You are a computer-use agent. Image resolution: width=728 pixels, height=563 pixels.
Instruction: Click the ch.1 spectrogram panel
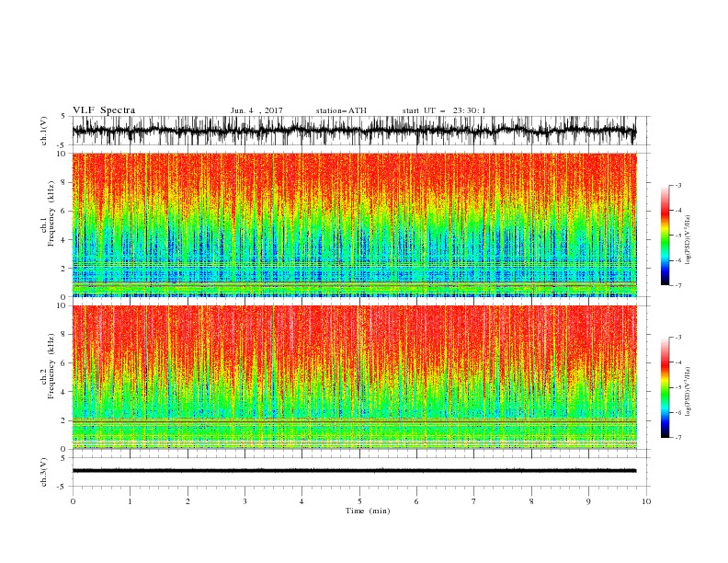pos(354,224)
